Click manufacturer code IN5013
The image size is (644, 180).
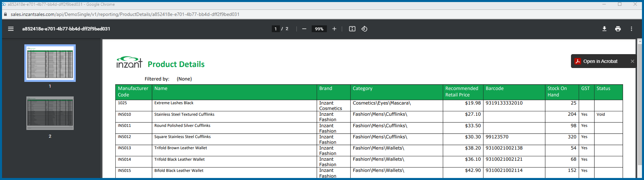point(124,148)
